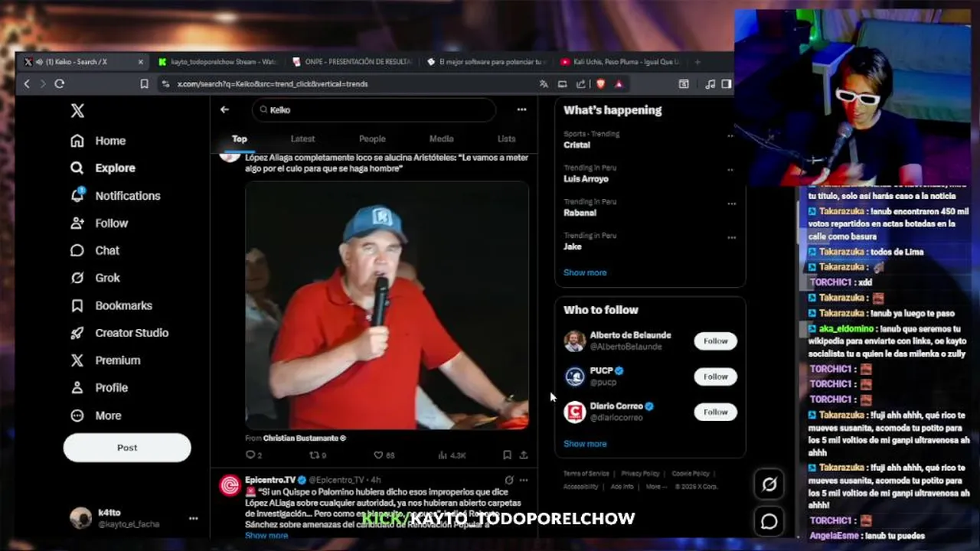Image resolution: width=980 pixels, height=551 pixels.
Task: Click Brave shields lion icon
Action: click(x=599, y=84)
